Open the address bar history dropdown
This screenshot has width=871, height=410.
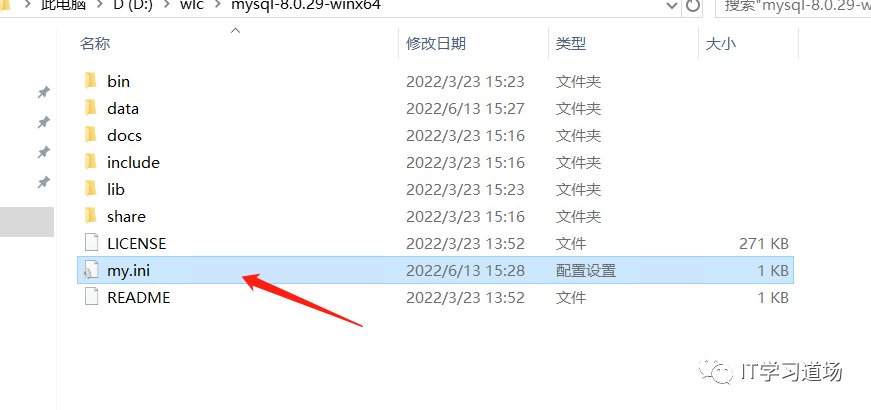[672, 6]
